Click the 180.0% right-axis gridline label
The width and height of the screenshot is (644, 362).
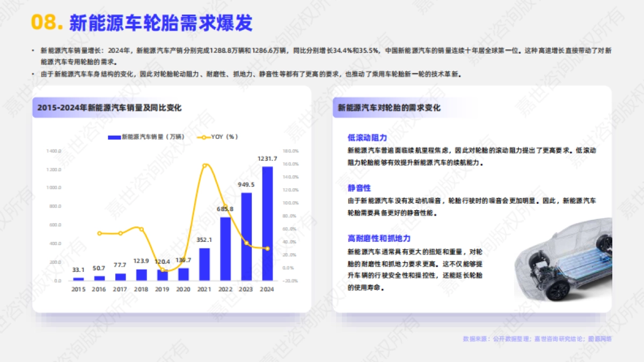[290, 151]
